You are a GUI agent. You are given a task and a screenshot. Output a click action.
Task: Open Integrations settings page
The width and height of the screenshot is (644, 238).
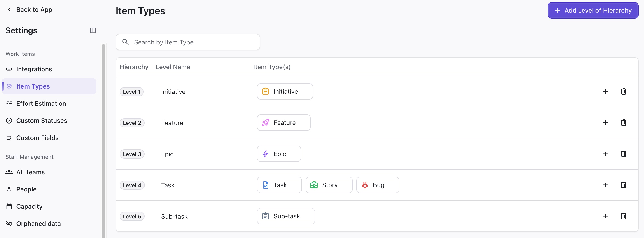coord(49,69)
